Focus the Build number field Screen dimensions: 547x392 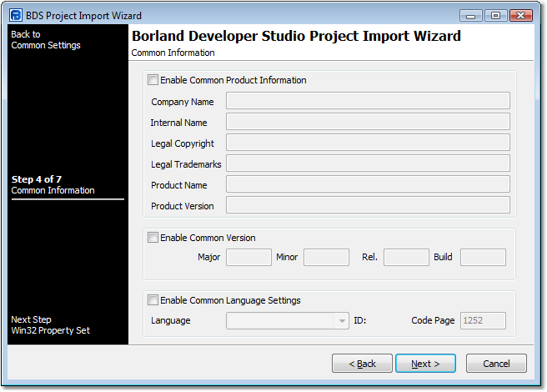pyautogui.click(x=483, y=257)
